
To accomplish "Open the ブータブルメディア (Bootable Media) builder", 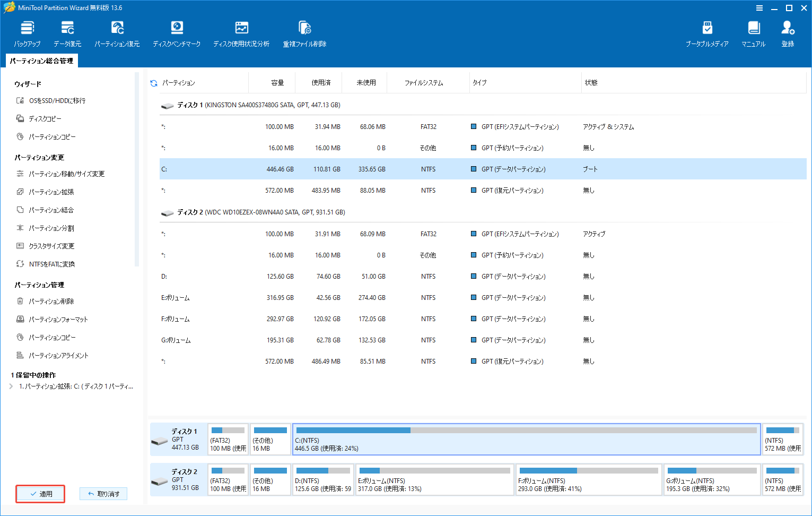I will tap(708, 33).
